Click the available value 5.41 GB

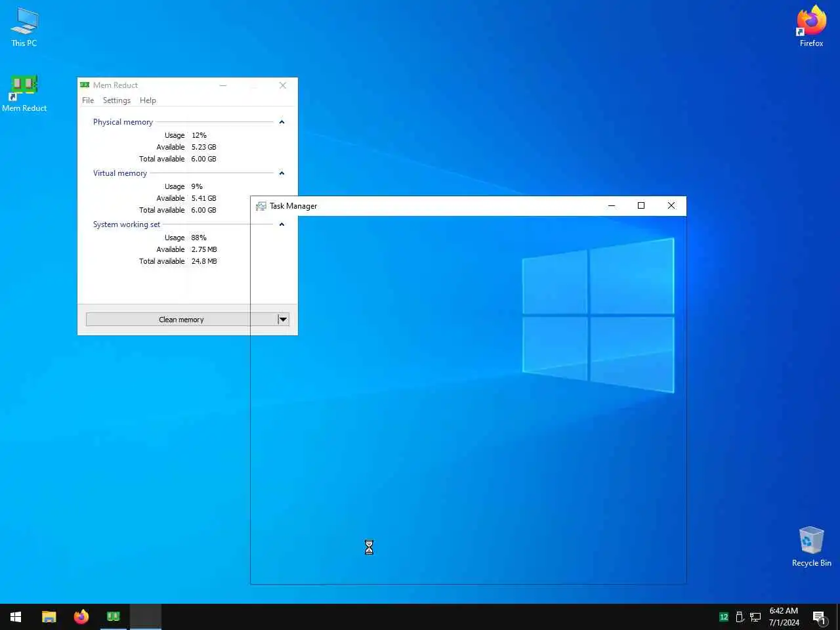203,198
